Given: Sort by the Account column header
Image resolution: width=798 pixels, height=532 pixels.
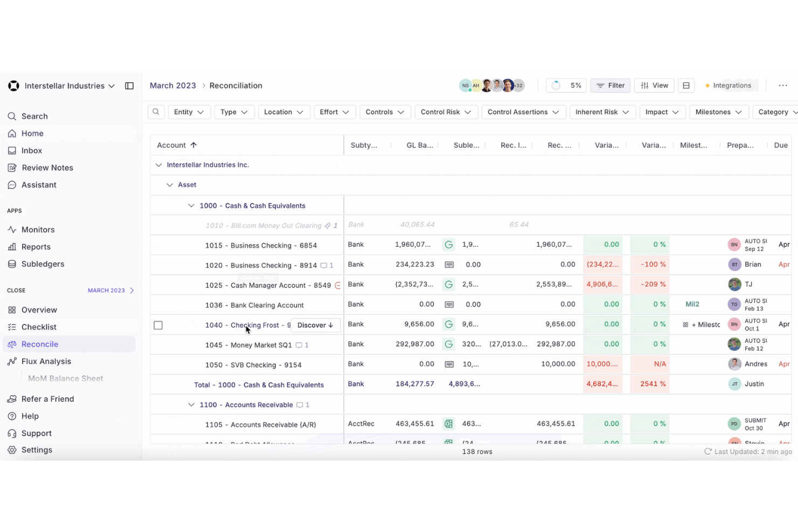Looking at the screenshot, I should tap(177, 145).
